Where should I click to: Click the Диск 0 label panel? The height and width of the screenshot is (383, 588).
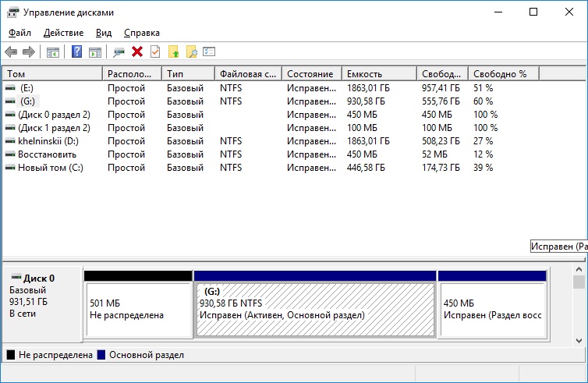pyautogui.click(x=42, y=304)
